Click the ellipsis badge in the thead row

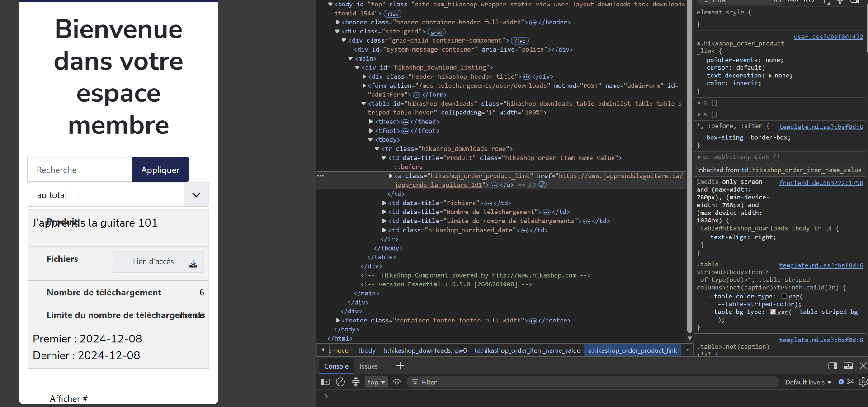(x=405, y=122)
